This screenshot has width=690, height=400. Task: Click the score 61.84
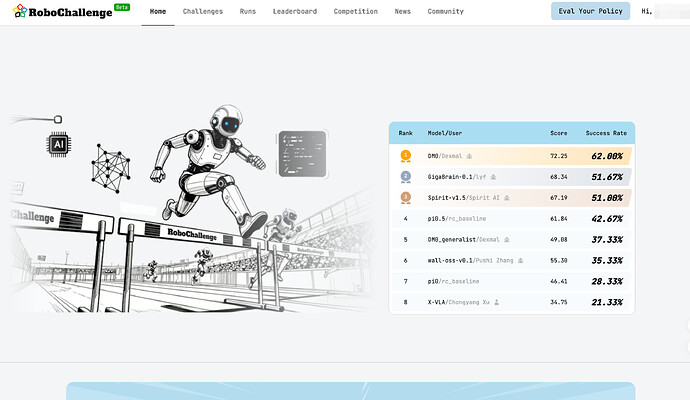coord(559,219)
